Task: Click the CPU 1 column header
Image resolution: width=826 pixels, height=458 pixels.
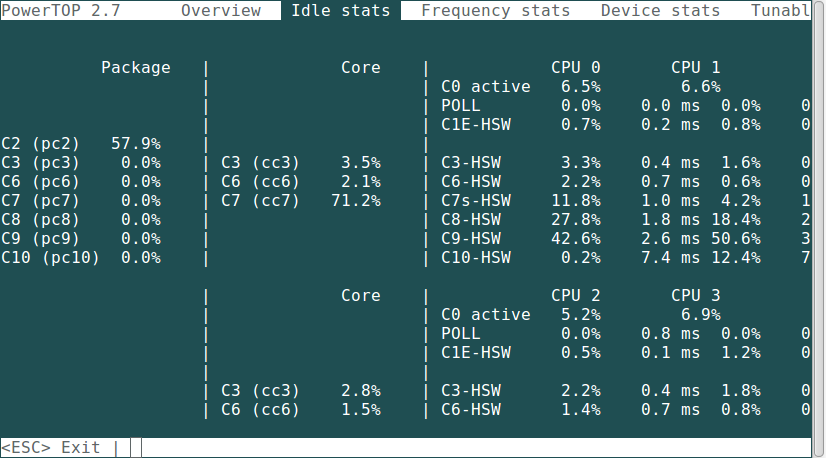Action: (x=695, y=68)
